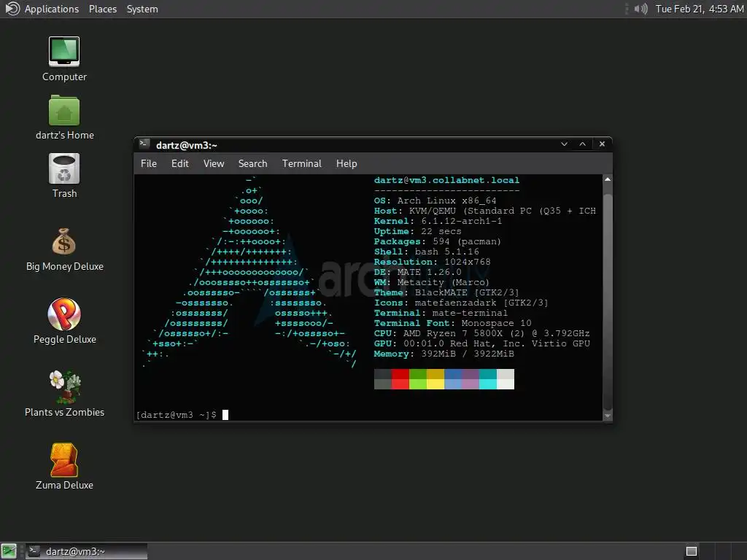
Task: Click the terminal scrollbar up arrow
Action: coord(608,179)
